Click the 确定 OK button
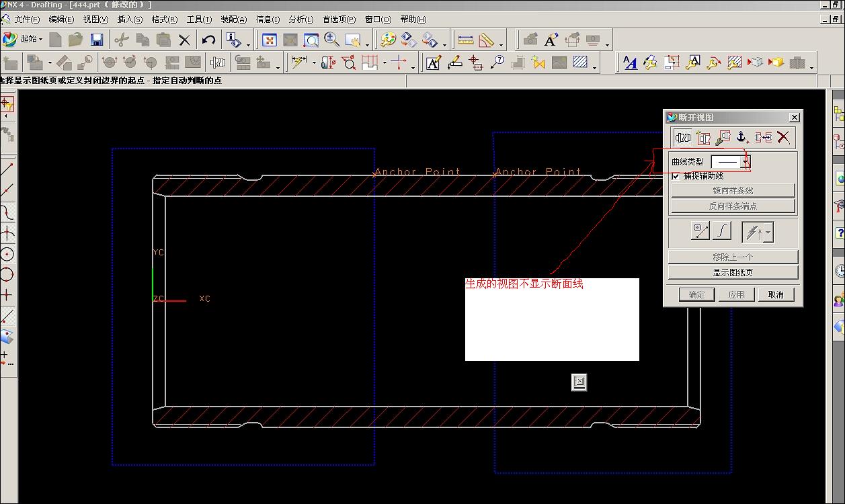The image size is (845, 504). click(x=697, y=294)
